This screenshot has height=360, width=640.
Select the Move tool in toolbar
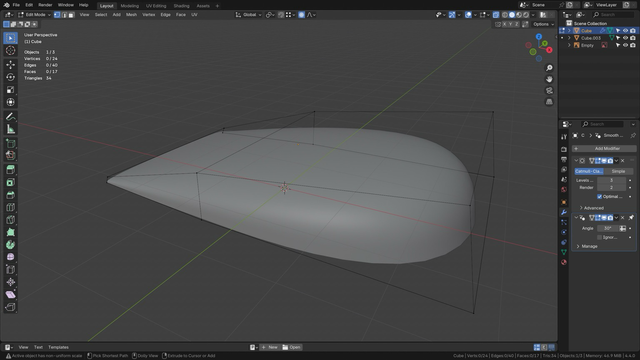point(11,64)
